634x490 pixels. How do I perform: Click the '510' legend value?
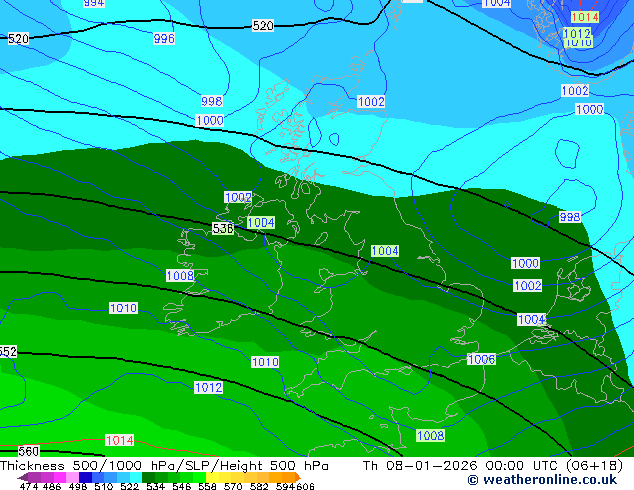(104, 486)
